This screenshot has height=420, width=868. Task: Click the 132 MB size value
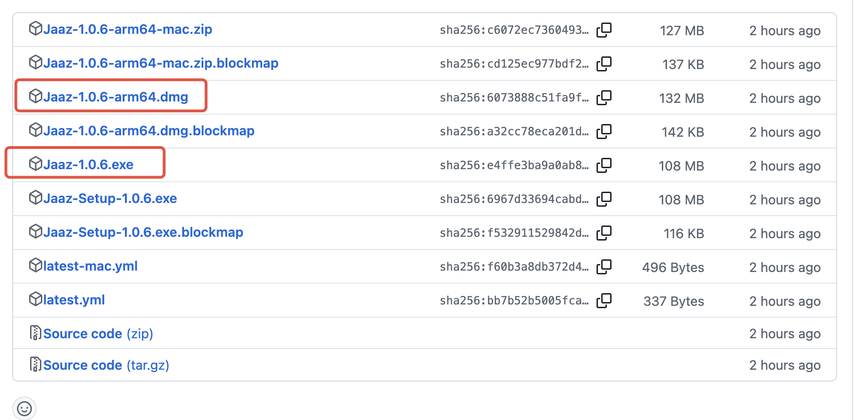click(681, 98)
